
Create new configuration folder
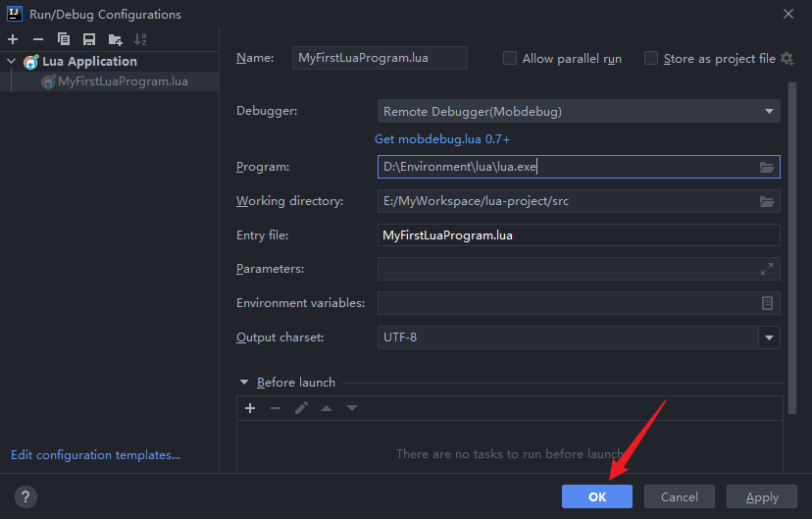(115, 39)
